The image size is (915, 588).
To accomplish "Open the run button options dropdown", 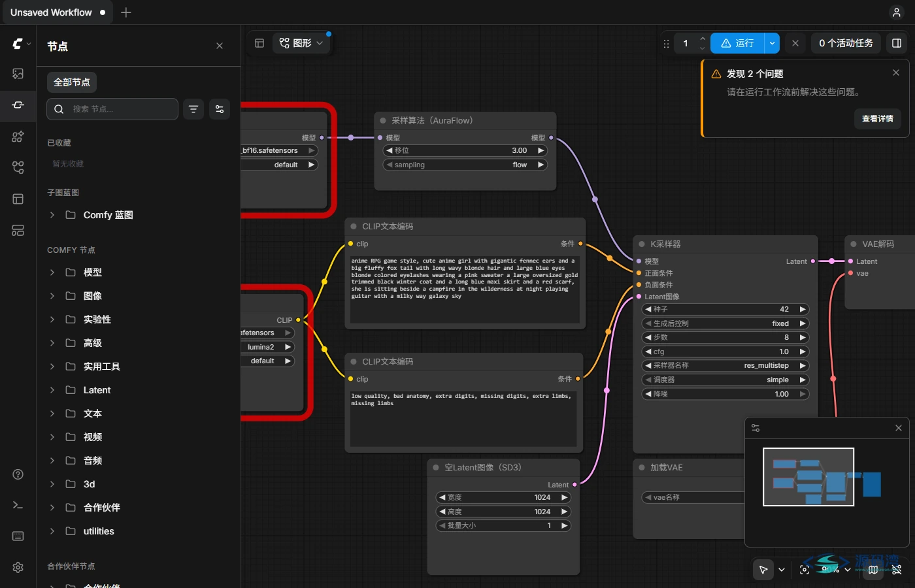I will [772, 43].
